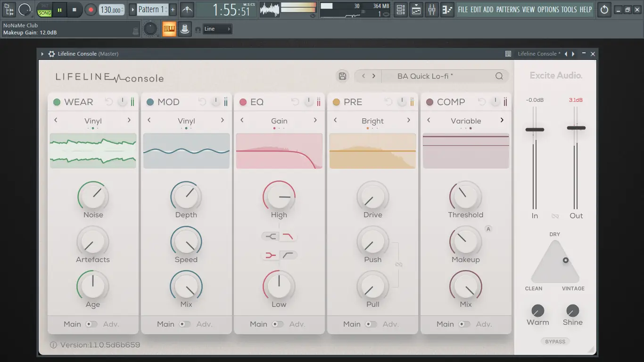
Task: Select previous PRE type before Bright
Action: click(335, 120)
